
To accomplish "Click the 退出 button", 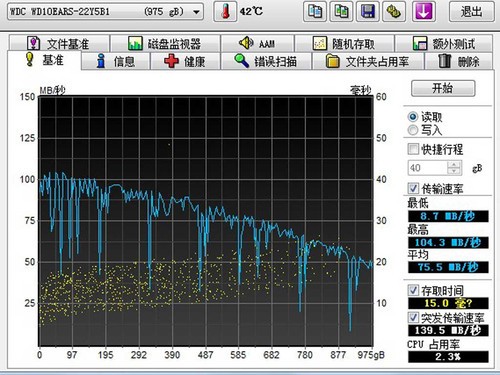I will tap(472, 12).
